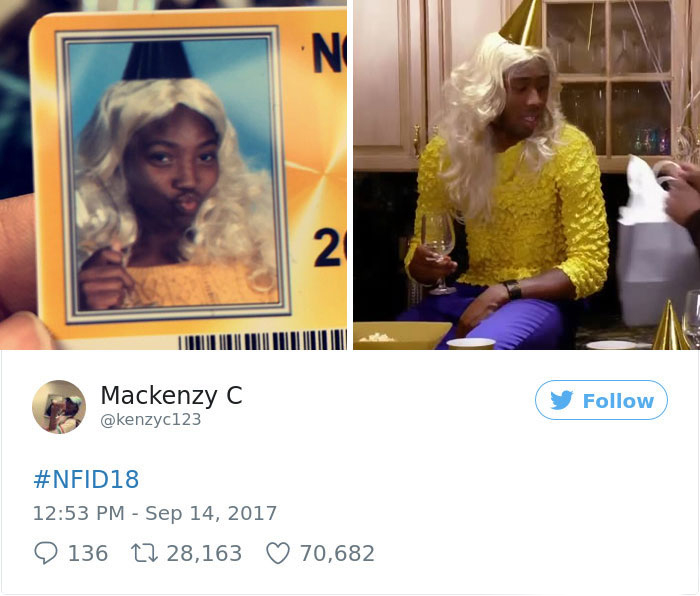The image size is (700, 596).
Task: Click the retweet arrows icon
Action: click(144, 553)
